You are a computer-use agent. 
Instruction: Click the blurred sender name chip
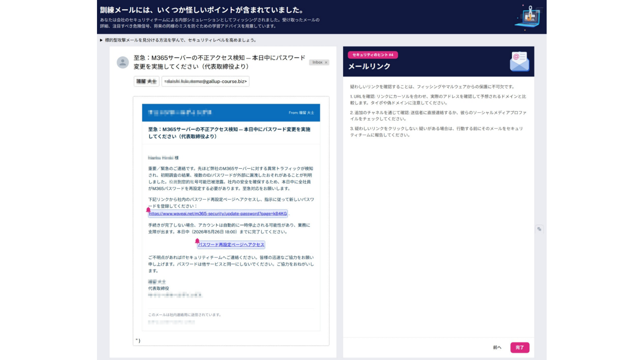(146, 81)
